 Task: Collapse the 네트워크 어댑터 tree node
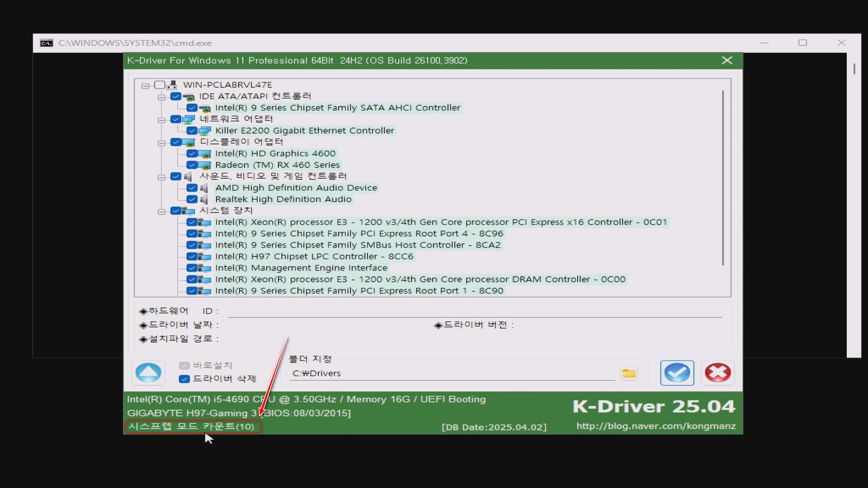pyautogui.click(x=161, y=120)
